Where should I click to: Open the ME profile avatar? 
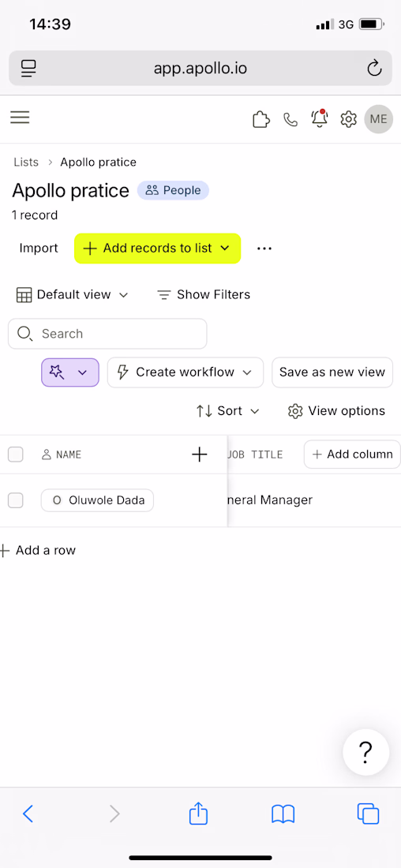[379, 119]
